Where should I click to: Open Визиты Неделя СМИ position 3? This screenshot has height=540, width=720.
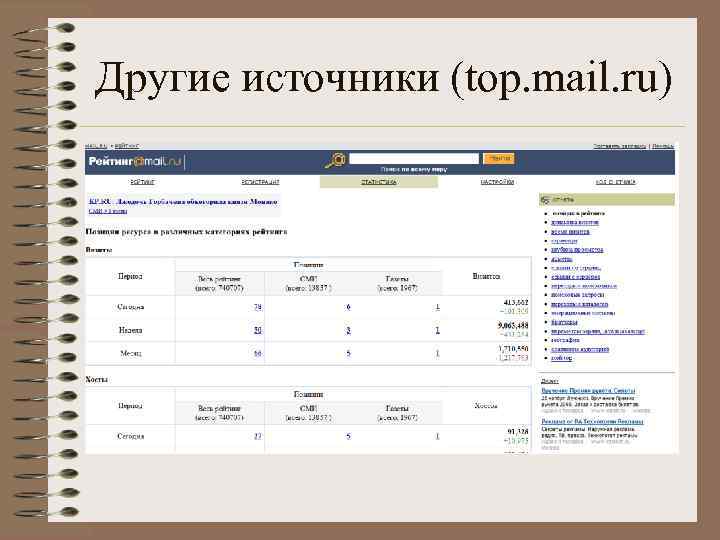(x=348, y=330)
